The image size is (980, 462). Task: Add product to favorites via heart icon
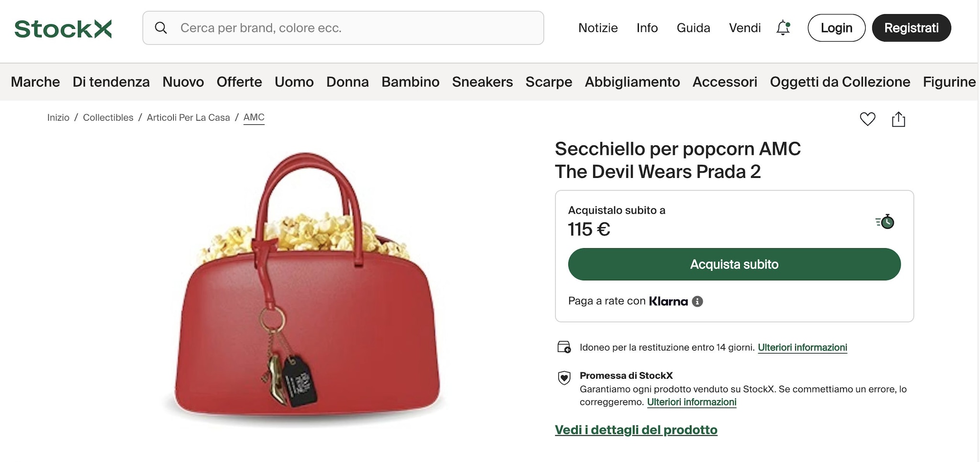pos(867,119)
